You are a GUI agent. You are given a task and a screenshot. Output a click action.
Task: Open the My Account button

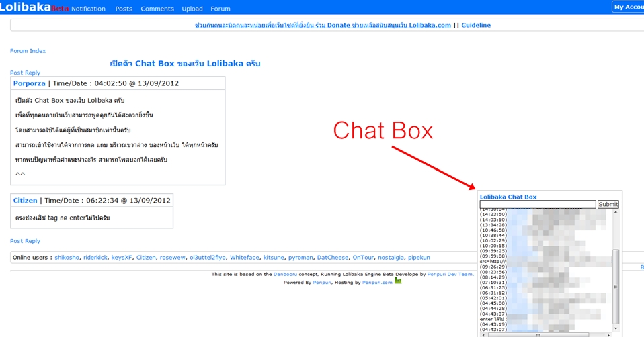(629, 7)
